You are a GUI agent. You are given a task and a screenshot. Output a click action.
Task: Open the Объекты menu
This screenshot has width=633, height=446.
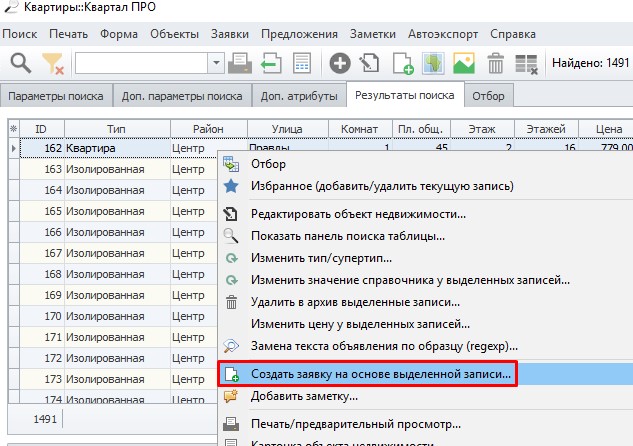[174, 34]
